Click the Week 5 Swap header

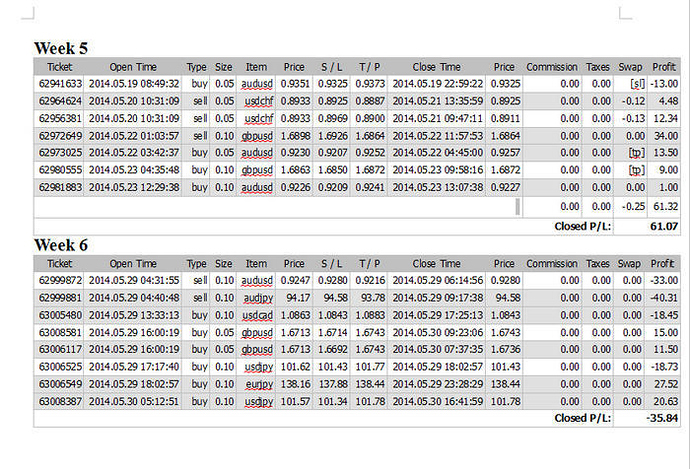(630, 67)
